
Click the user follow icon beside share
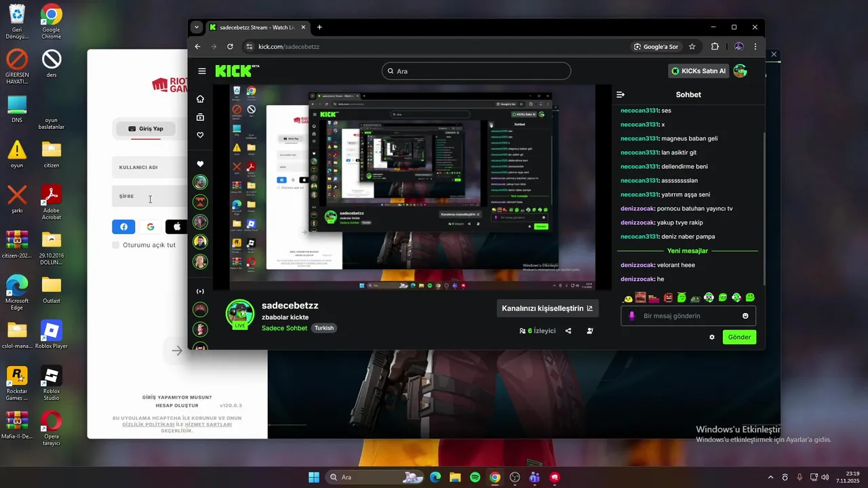click(590, 331)
